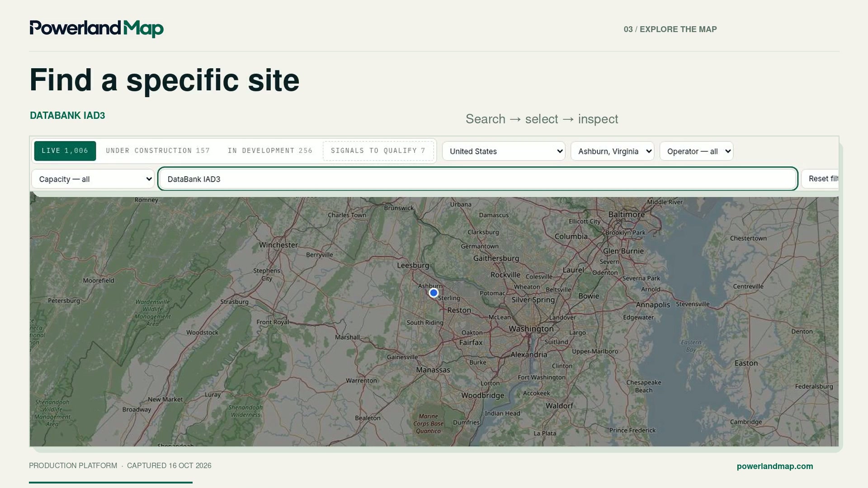
Task: Click the Waldorf label on the map
Action: (x=559, y=406)
